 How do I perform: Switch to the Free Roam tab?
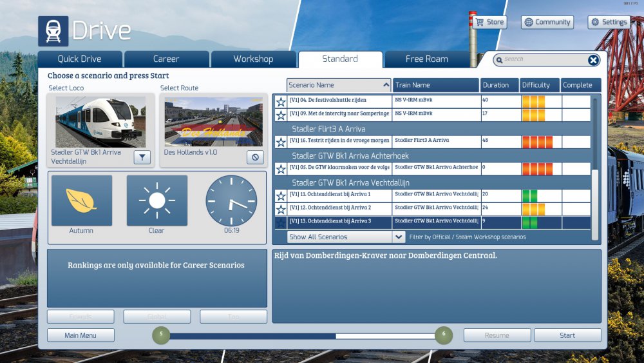(x=427, y=59)
